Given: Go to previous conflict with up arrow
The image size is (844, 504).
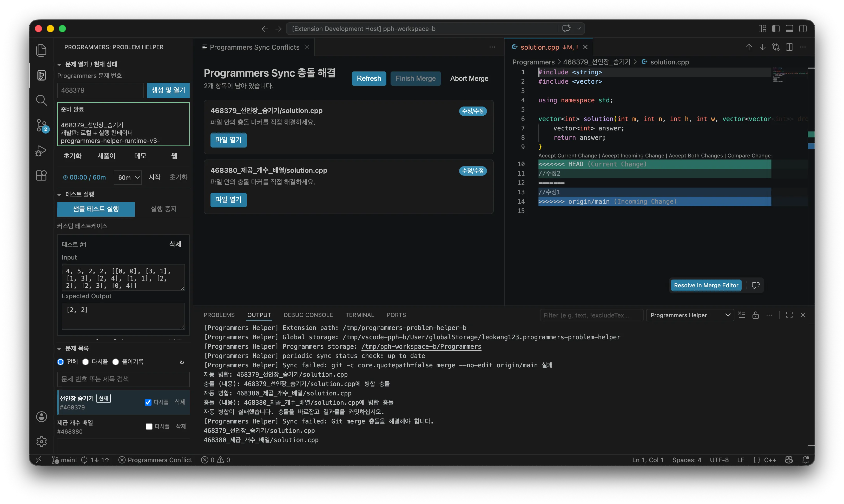Looking at the screenshot, I should pos(749,47).
